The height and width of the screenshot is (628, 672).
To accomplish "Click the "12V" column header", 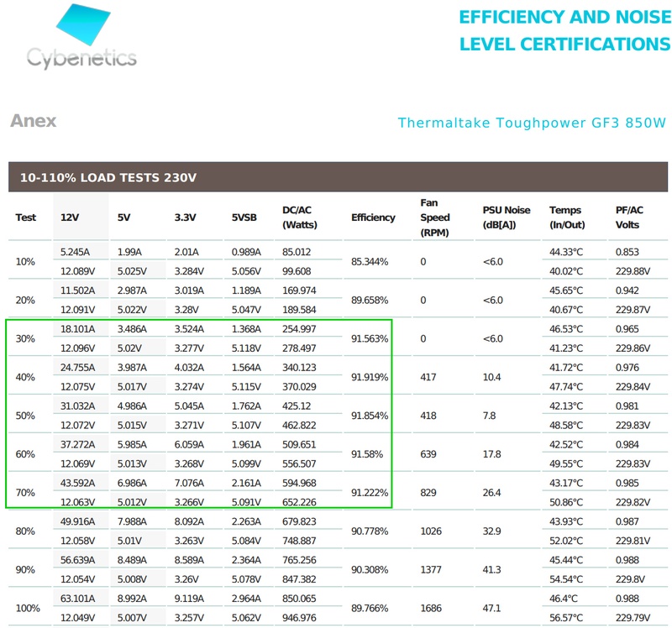I will pyautogui.click(x=70, y=217).
